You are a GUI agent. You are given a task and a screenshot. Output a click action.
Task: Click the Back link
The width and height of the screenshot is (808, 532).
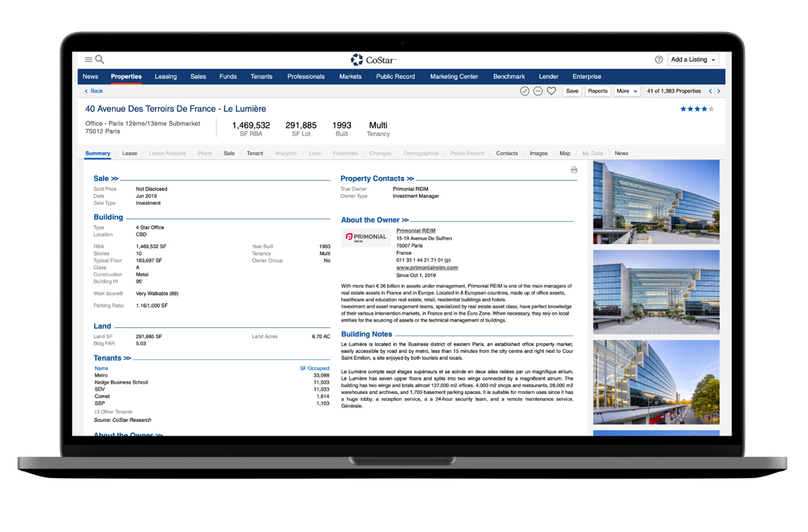(x=94, y=91)
